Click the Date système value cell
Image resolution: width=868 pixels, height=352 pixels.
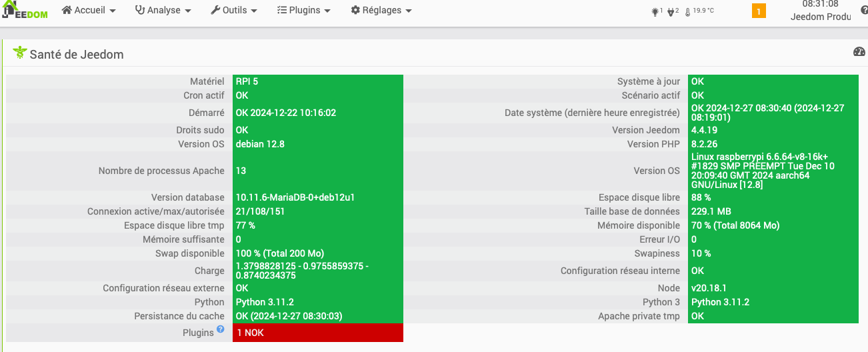[773, 113]
